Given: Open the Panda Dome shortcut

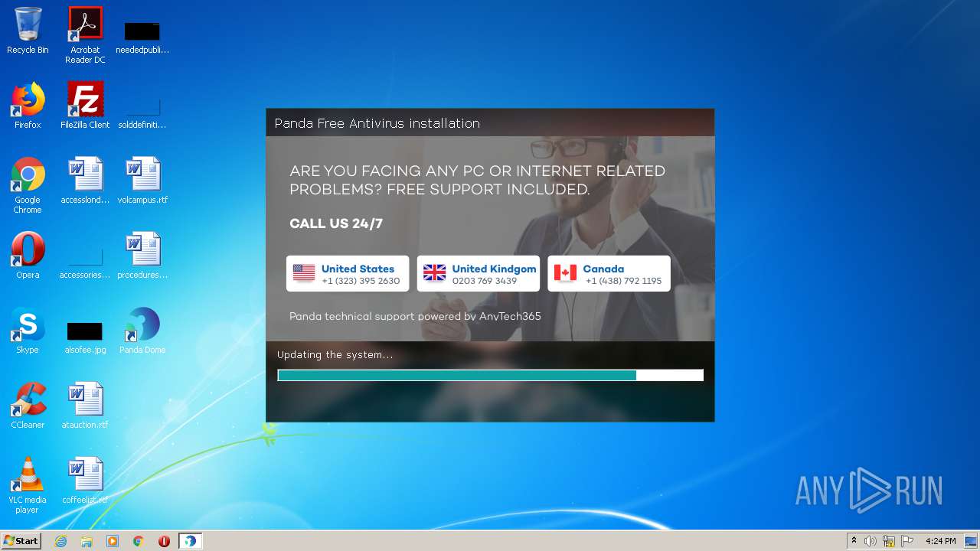Looking at the screenshot, I should pos(142,331).
